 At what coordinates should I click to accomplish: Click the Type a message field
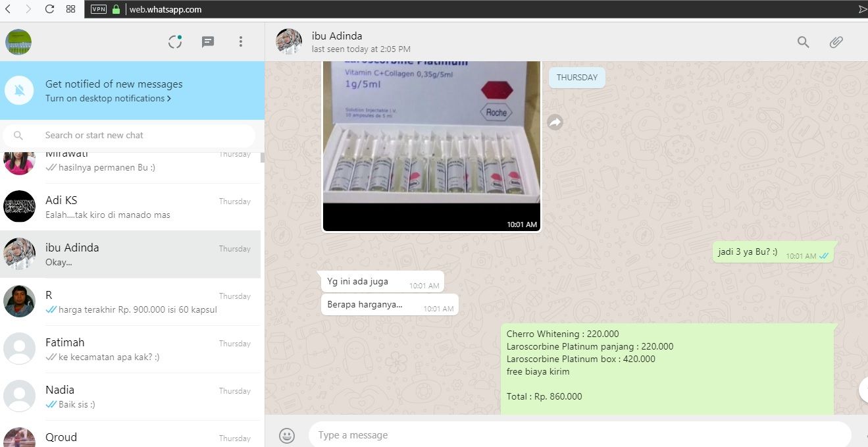[x=579, y=435]
